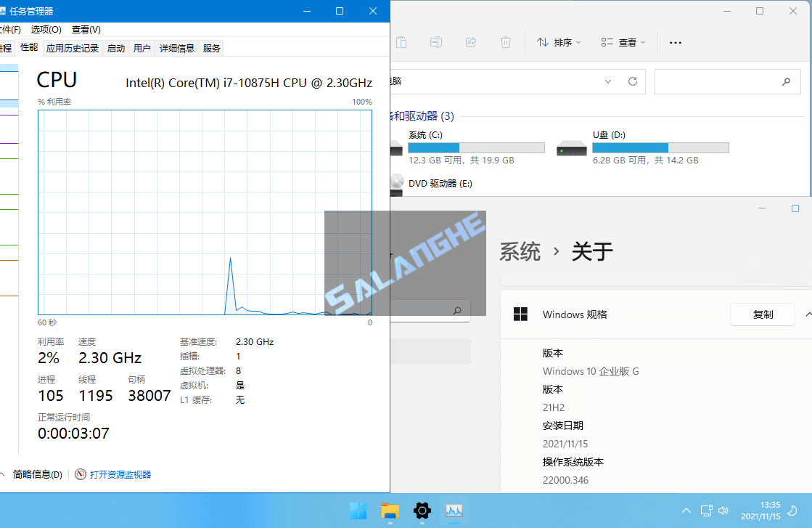Open the Start menu from taskbar
The width and height of the screenshot is (812, 528).
click(358, 511)
